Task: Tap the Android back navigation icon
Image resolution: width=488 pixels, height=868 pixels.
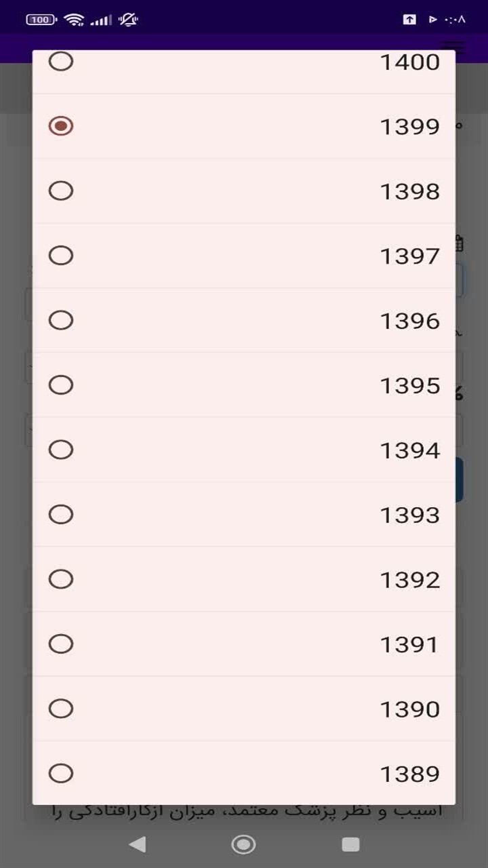Action: [138, 844]
